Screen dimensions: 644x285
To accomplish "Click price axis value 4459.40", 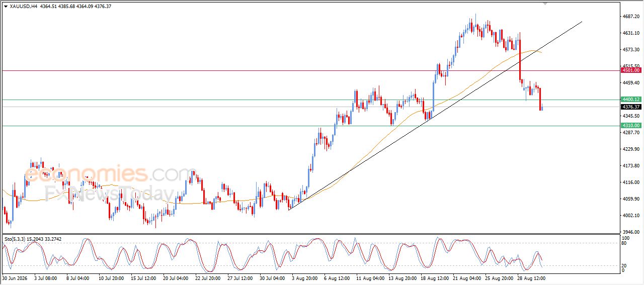I will [631, 83].
